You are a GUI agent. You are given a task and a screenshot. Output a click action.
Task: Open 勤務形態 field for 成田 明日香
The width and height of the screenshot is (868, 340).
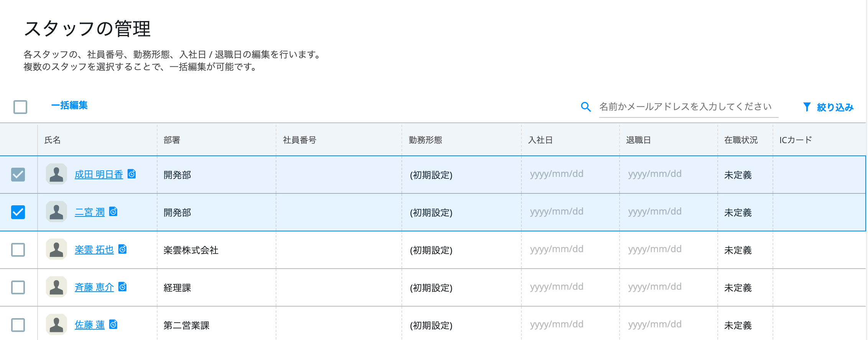click(x=431, y=175)
